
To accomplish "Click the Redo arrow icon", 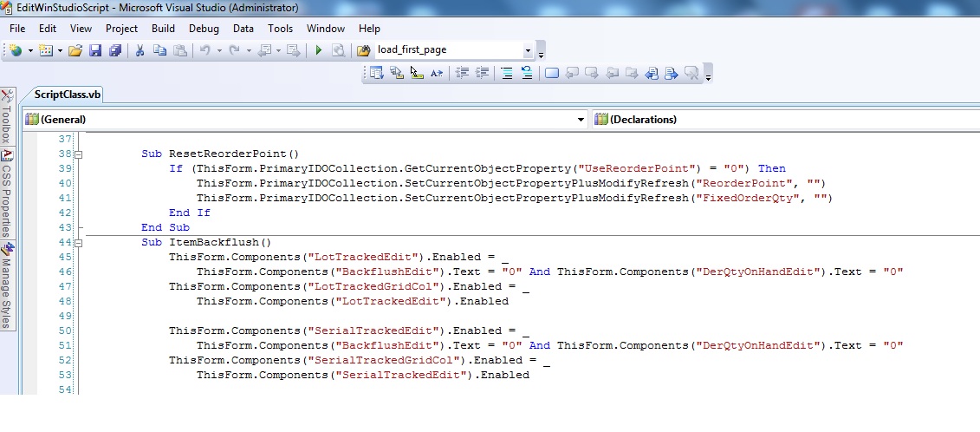I will [x=234, y=50].
